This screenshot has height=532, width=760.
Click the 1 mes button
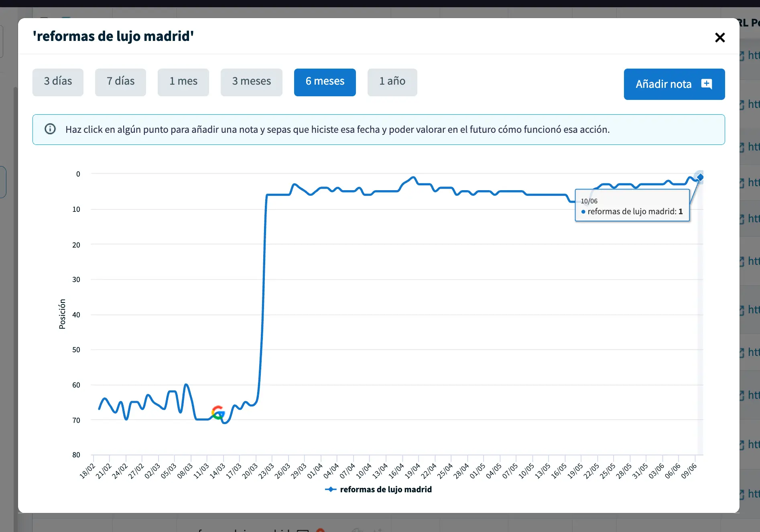click(183, 82)
